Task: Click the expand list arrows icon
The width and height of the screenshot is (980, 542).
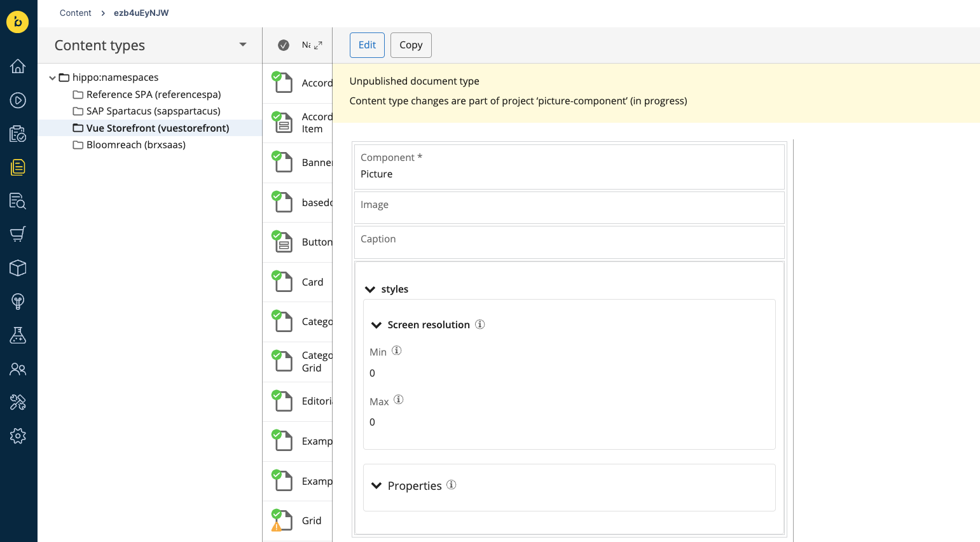Action: 318,45
